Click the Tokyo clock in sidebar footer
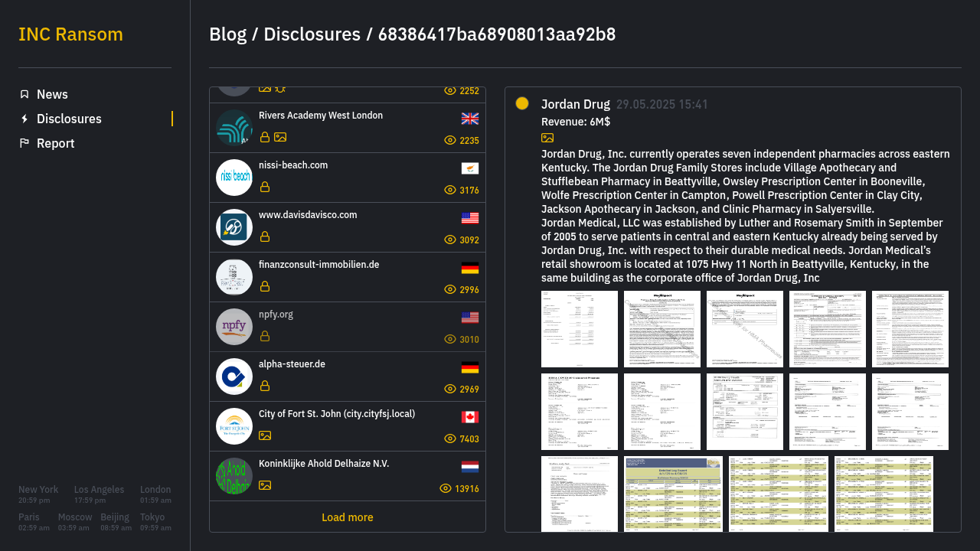 pyautogui.click(x=155, y=522)
